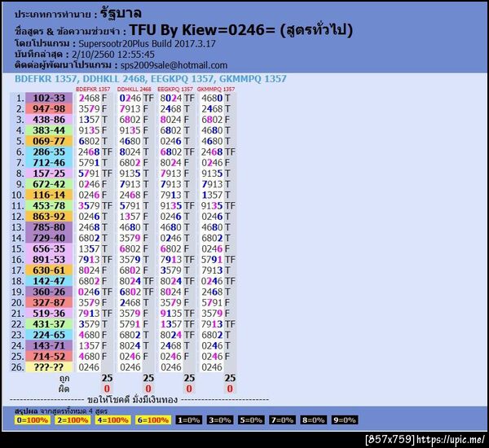Select result cell 519-36
The width and height of the screenshot is (489, 448).
pos(49,314)
